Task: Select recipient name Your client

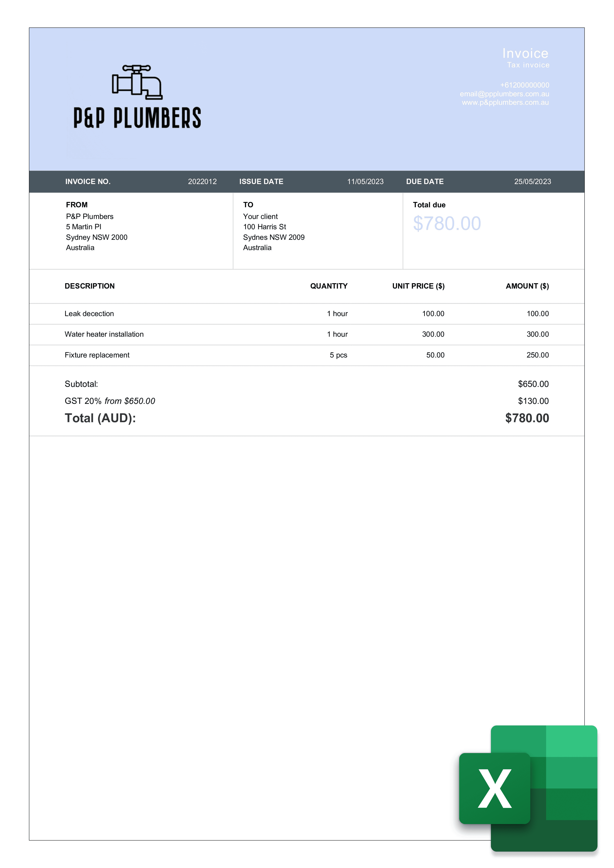Action: click(260, 217)
